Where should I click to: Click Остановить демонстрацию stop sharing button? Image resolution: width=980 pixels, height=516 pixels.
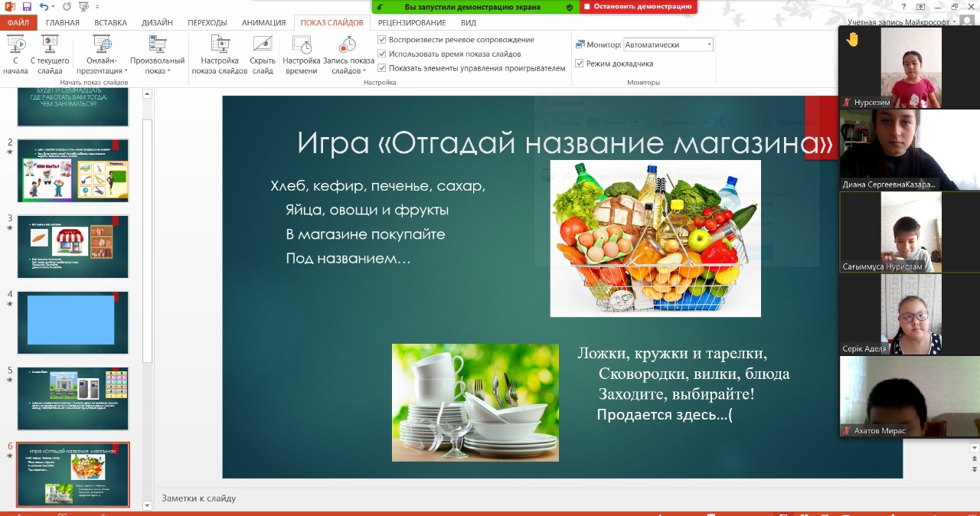638,6
